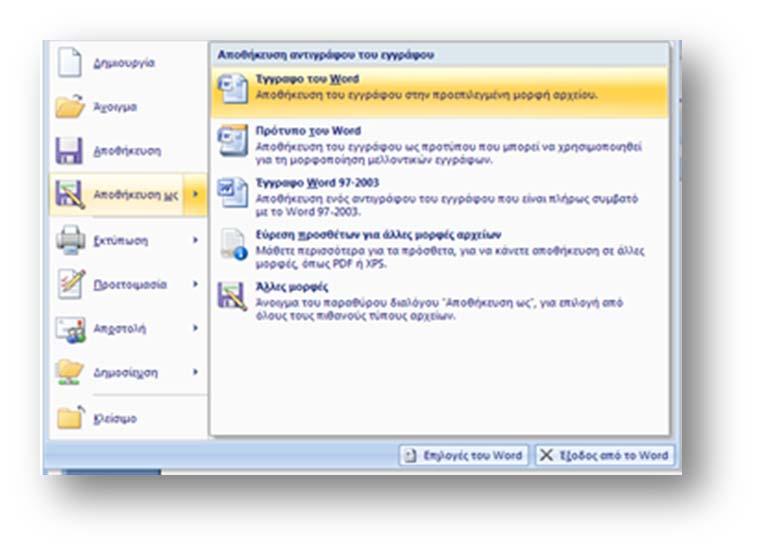
Task: Click the Έγγραφο Word 97-2003 icon
Action: pos(233,192)
